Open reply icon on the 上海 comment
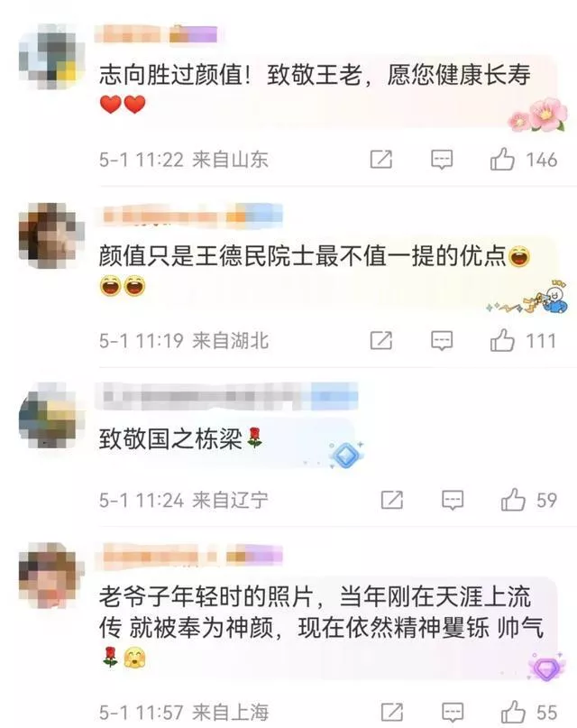 (453, 713)
